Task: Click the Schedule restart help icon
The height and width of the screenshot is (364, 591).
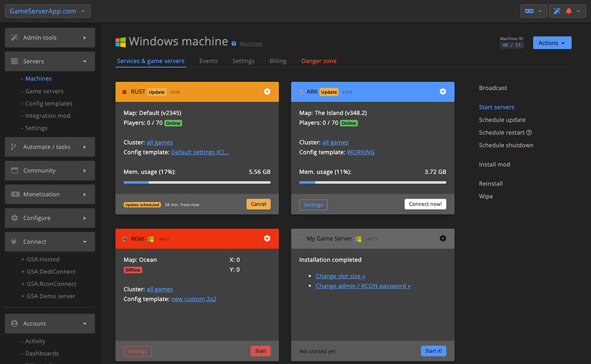Action: point(529,132)
